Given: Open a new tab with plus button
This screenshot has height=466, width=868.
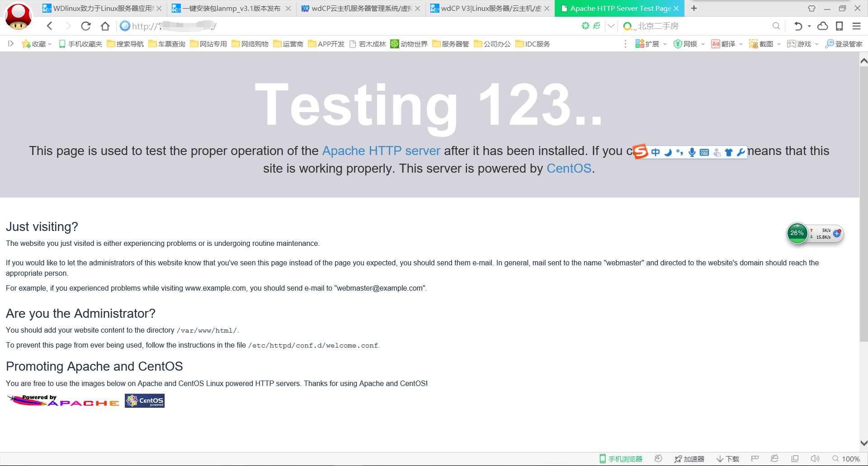Looking at the screenshot, I should coord(694,8).
